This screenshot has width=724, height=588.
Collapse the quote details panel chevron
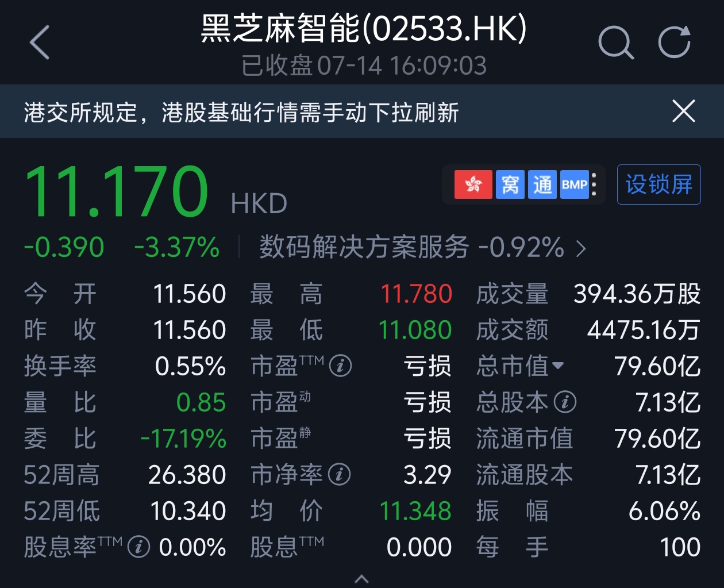point(361,578)
